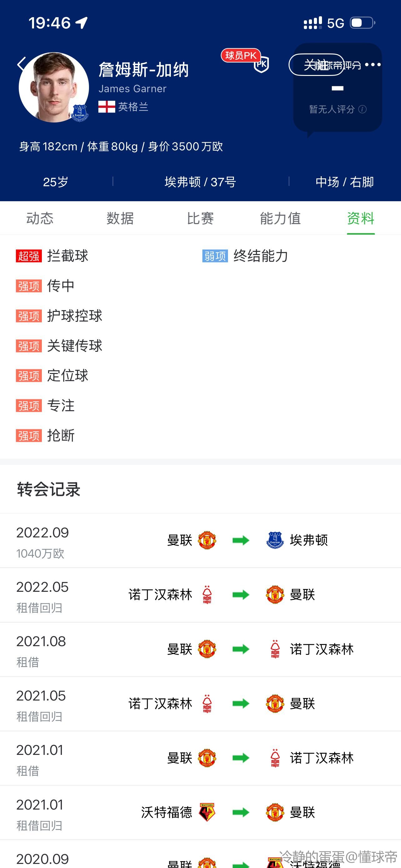Tap the Everton crest in the 2022.09 transfer row
Viewport: 401px width, 868px height.
tap(275, 540)
